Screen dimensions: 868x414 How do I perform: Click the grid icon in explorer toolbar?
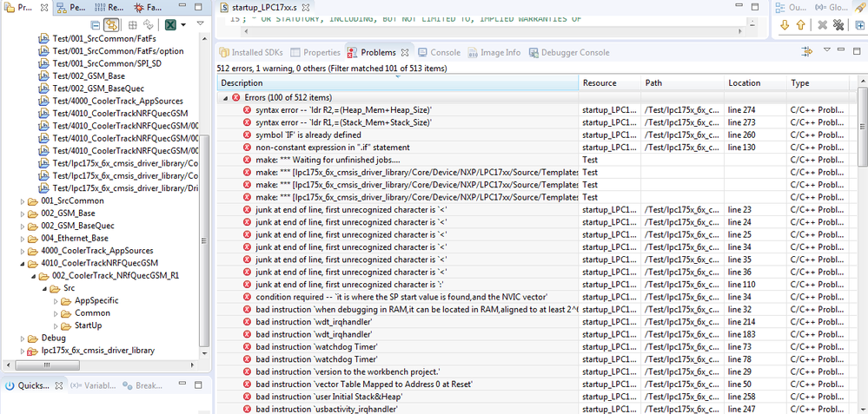click(x=132, y=25)
